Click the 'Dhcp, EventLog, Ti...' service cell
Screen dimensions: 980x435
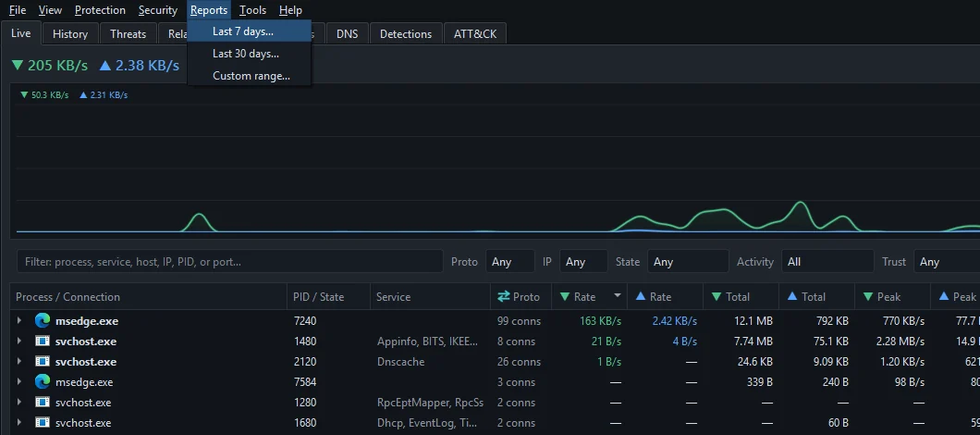click(x=427, y=422)
